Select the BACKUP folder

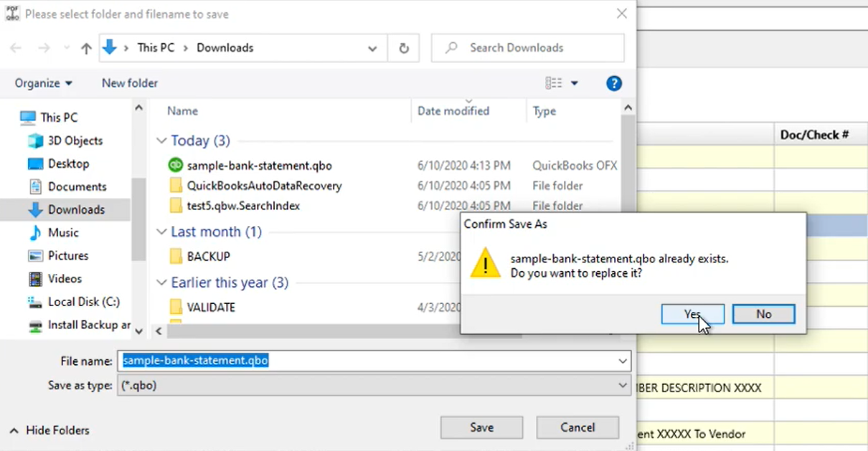tap(208, 256)
